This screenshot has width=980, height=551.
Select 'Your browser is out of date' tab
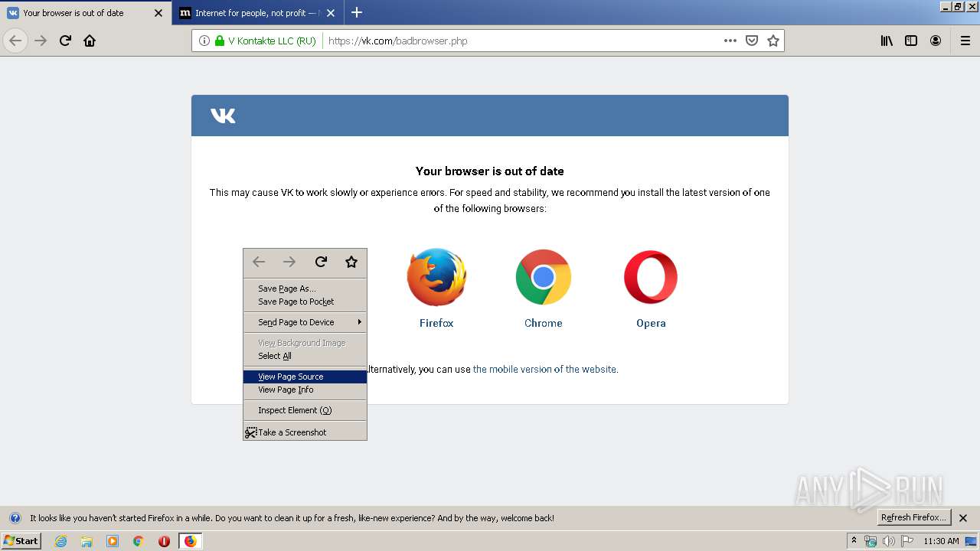[86, 13]
